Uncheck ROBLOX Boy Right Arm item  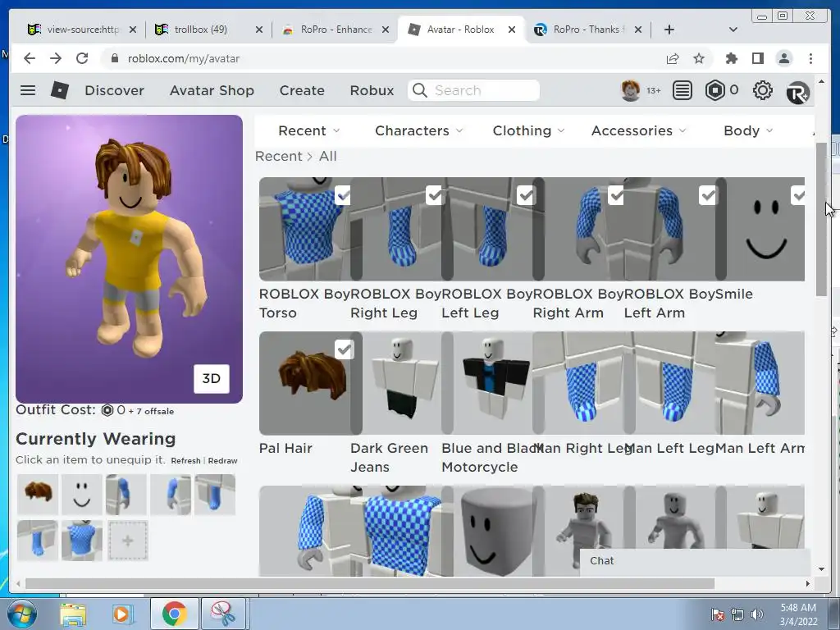pyautogui.click(x=616, y=195)
